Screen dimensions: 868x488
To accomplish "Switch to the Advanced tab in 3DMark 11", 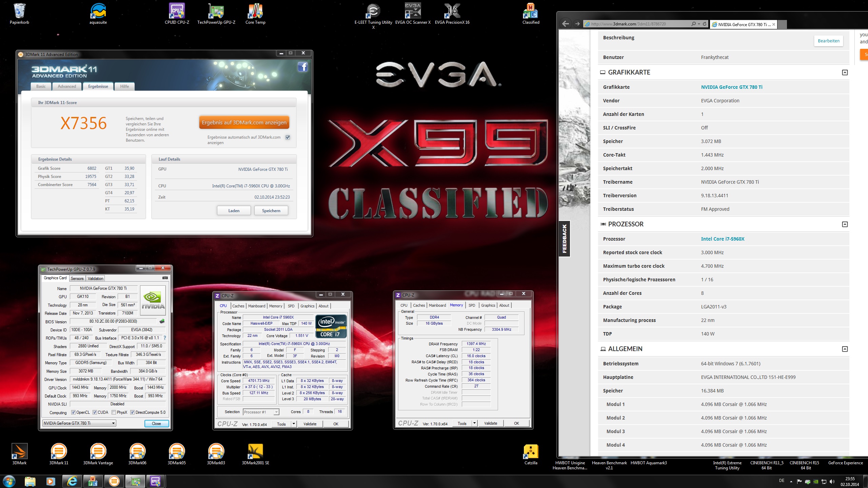I will pyautogui.click(x=67, y=86).
